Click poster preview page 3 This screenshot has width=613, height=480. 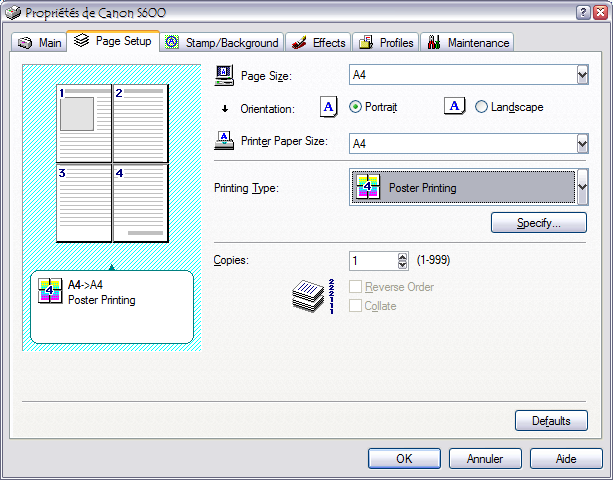(x=84, y=203)
